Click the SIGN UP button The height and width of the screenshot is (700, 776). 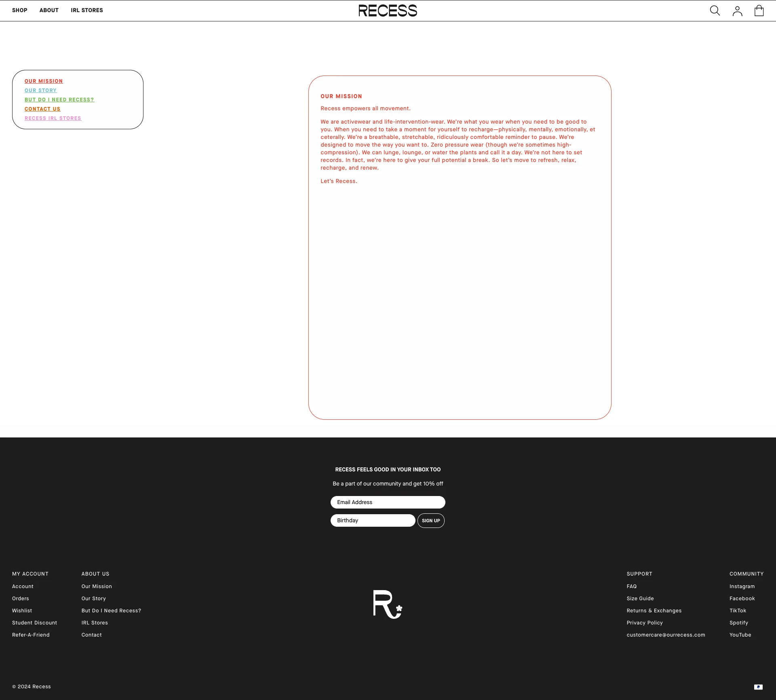(431, 521)
